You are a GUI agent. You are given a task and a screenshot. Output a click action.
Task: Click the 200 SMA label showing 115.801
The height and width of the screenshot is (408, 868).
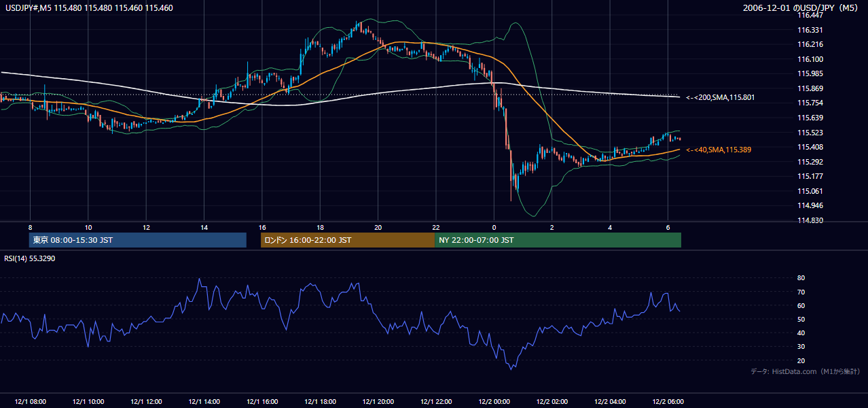(x=721, y=98)
